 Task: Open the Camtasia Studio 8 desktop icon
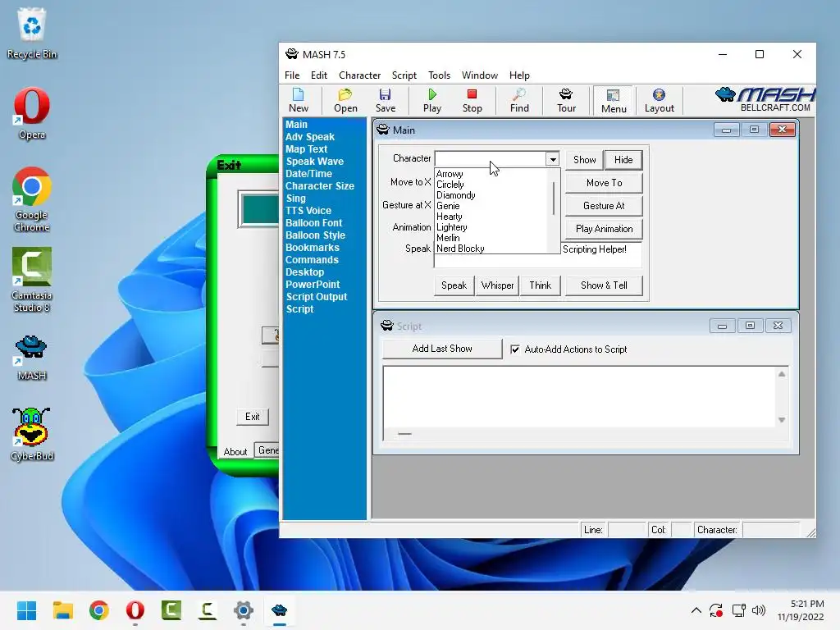(32, 280)
